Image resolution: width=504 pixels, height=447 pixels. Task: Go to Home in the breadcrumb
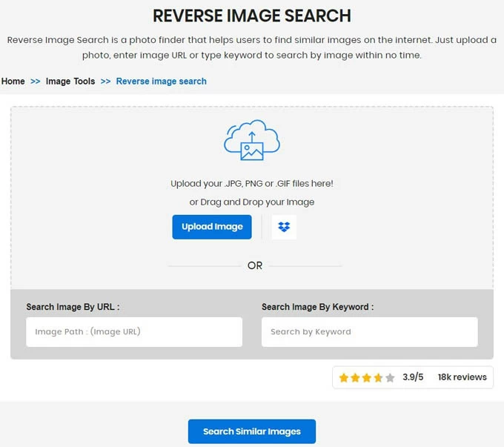(x=13, y=82)
